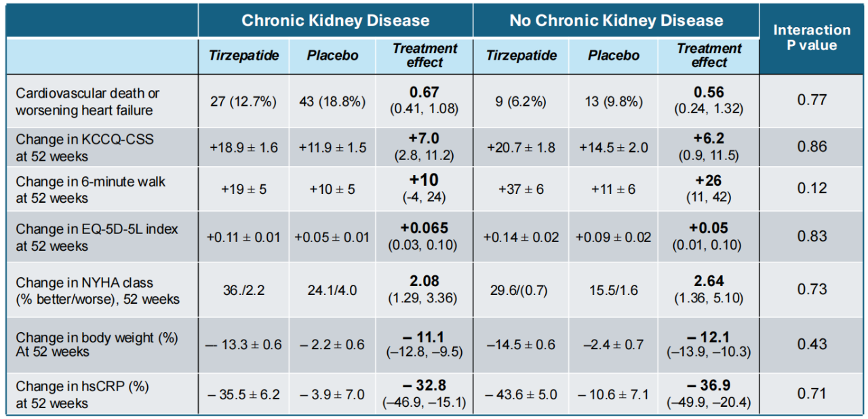Click the Chronic Kidney Disease column header
Viewport: 868px width, 419px height.
(335, 20)
